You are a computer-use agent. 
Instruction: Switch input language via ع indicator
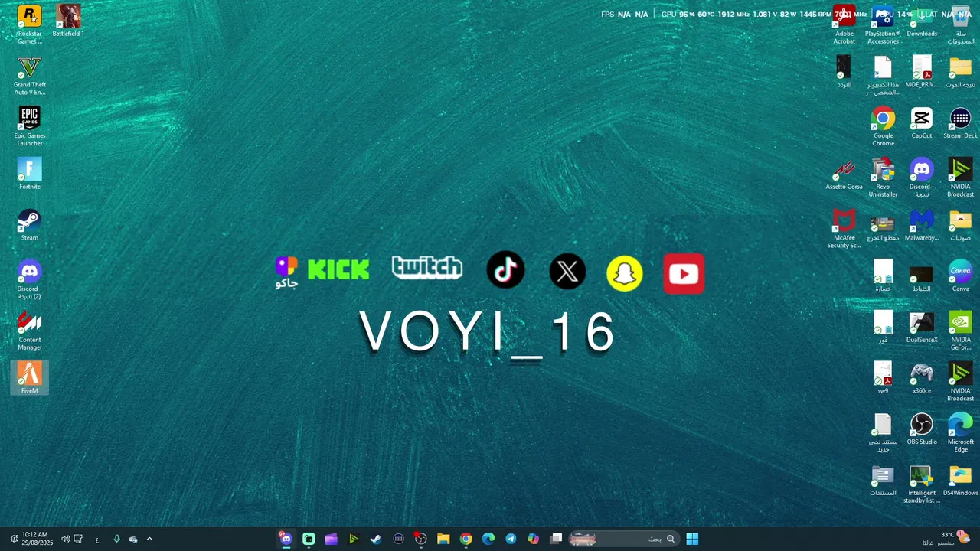pos(97,540)
